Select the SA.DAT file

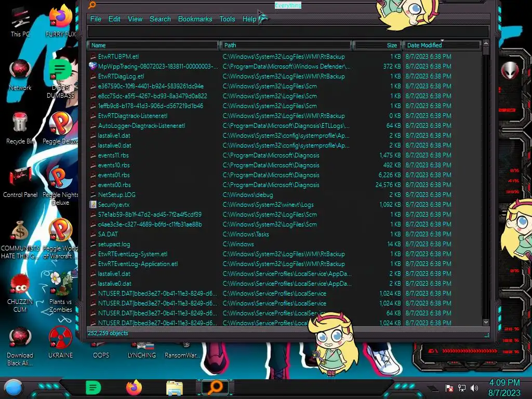click(x=108, y=234)
